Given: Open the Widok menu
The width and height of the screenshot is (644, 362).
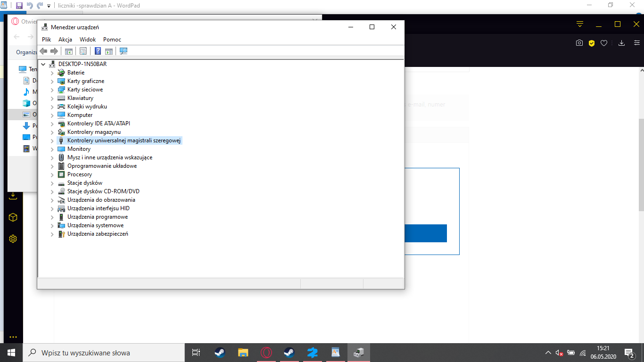Looking at the screenshot, I should tap(88, 40).
